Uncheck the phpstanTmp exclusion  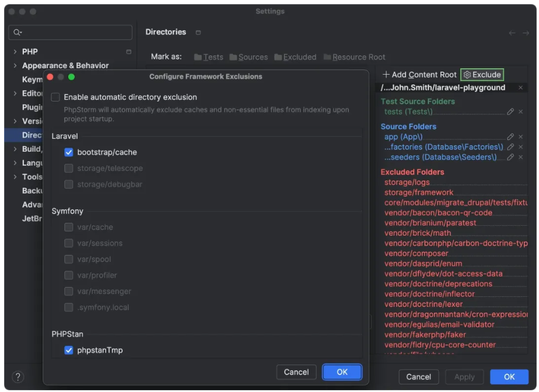point(69,351)
